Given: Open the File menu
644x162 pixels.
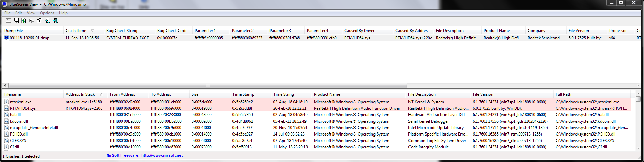Looking at the screenshot, I should pyautogui.click(x=7, y=13).
